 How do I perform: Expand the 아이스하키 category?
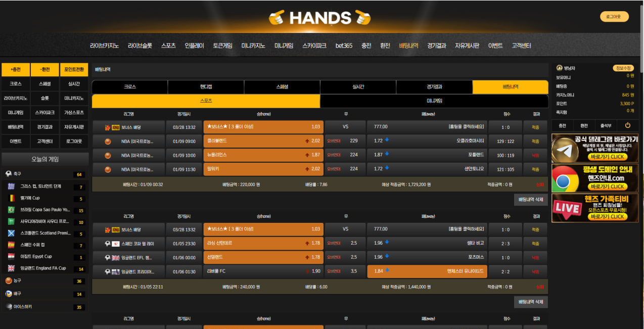tap(44, 307)
